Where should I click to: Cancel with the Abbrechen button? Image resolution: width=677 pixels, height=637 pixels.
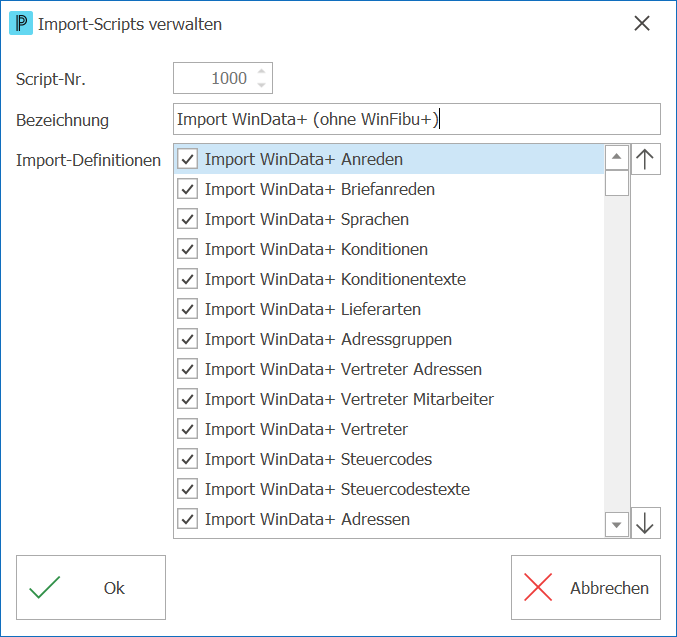coord(586,587)
